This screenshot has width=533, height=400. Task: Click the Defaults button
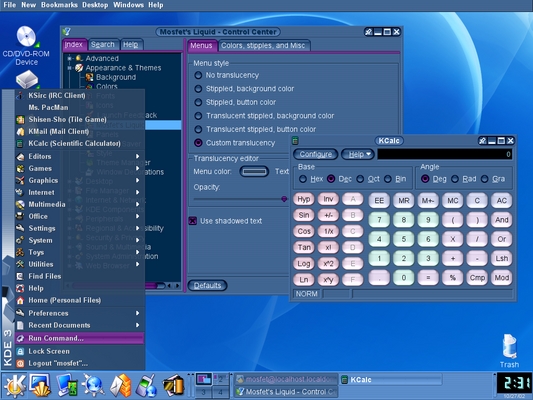(x=207, y=285)
